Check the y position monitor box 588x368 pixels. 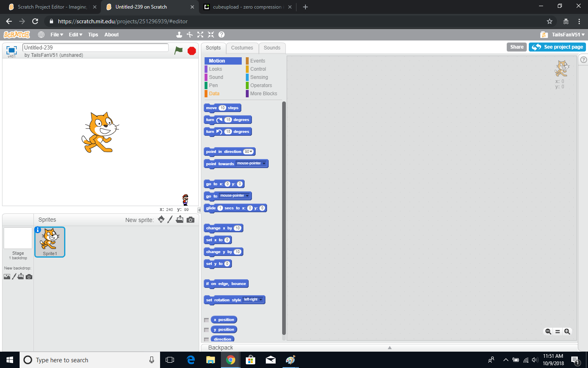(x=206, y=330)
